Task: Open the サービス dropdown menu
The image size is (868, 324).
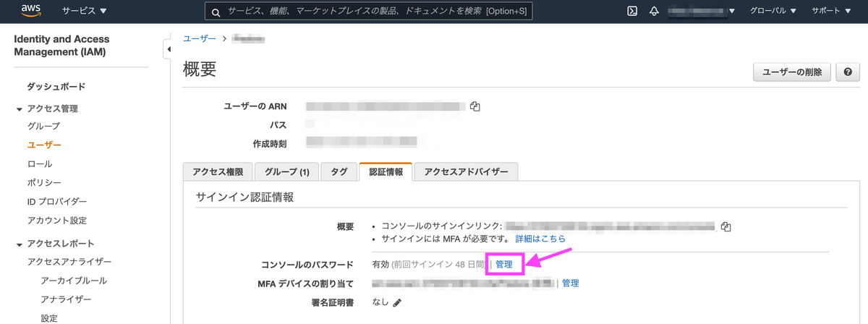Action: click(85, 11)
